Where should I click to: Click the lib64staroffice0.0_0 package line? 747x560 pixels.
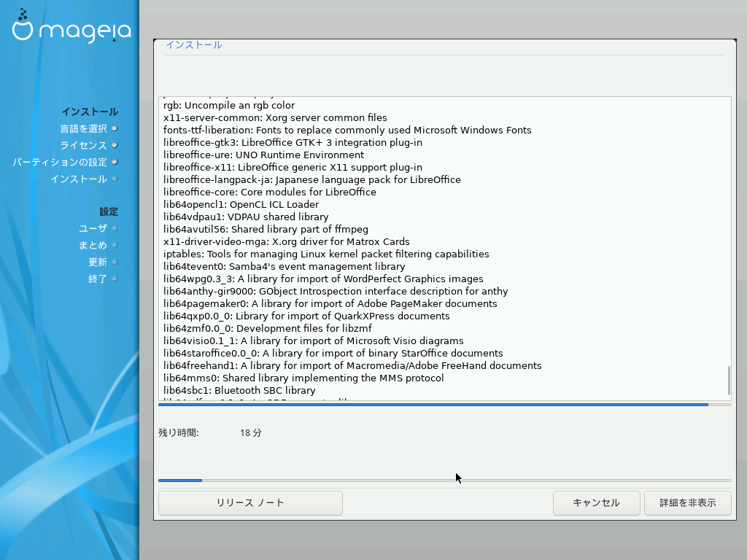pos(333,353)
